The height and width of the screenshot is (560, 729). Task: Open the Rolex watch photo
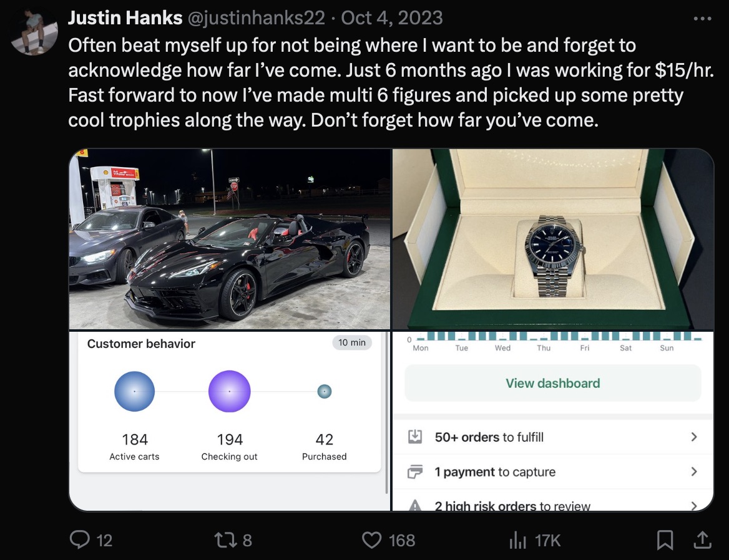point(552,239)
